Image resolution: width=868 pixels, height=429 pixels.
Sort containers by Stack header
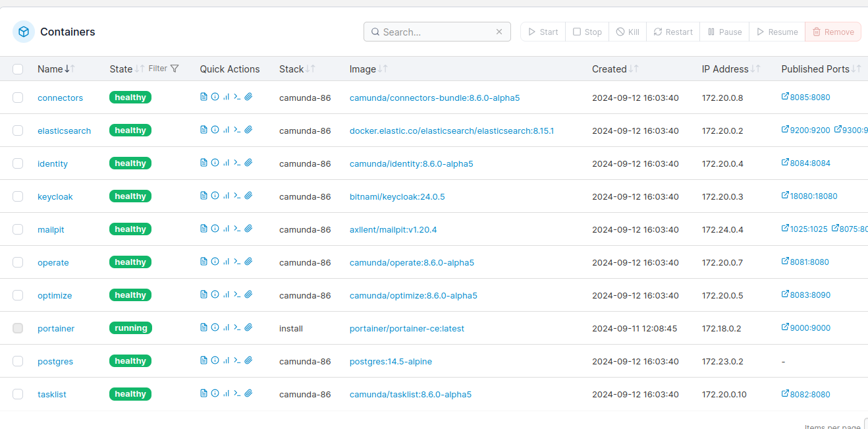291,69
